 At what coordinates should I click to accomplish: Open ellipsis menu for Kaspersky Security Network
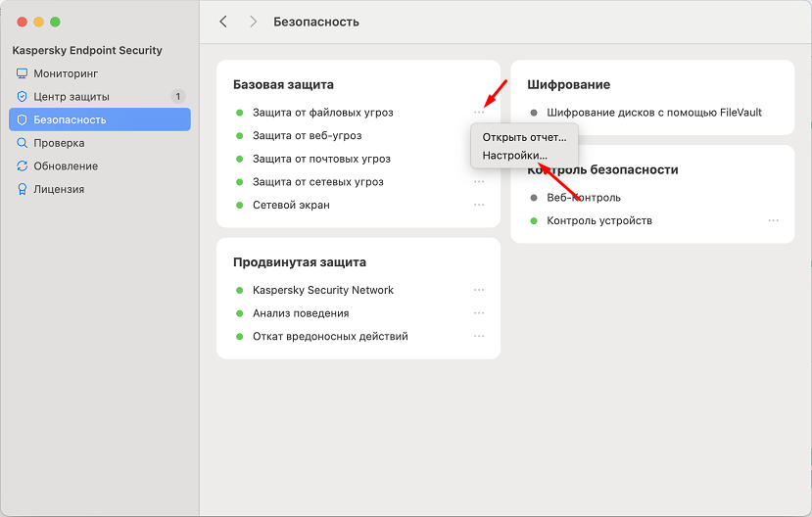point(479,290)
